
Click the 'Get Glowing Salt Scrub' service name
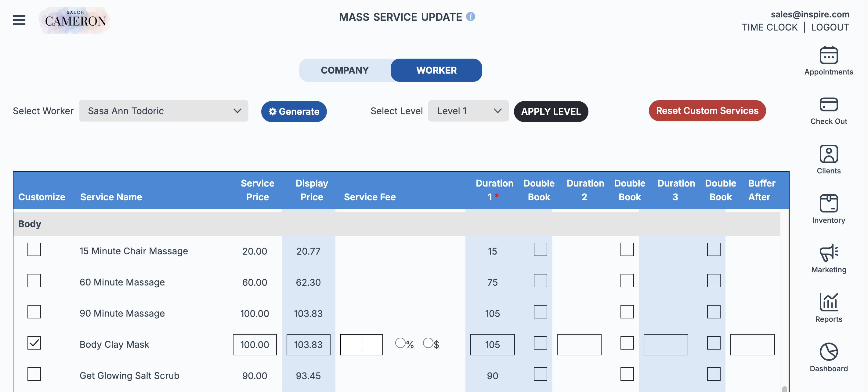(x=129, y=376)
